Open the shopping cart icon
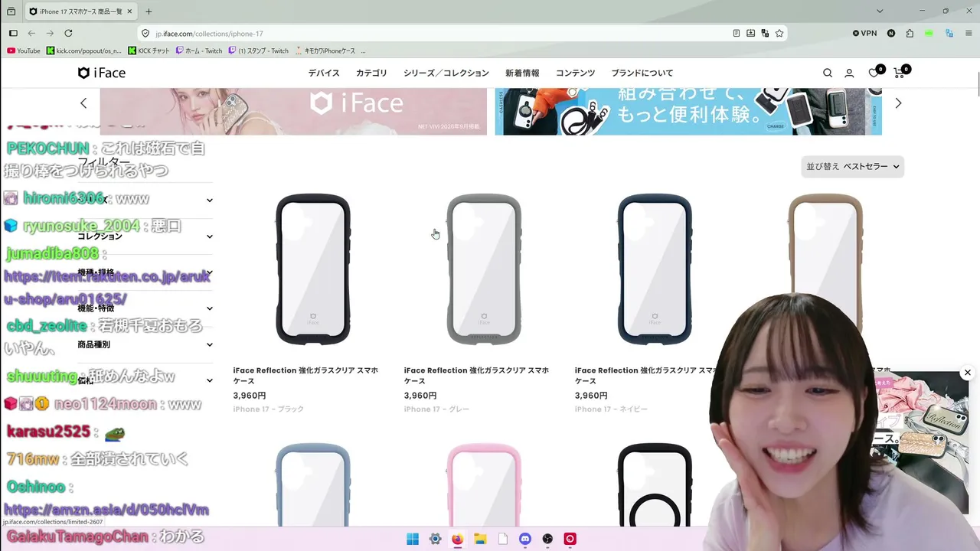 [899, 73]
